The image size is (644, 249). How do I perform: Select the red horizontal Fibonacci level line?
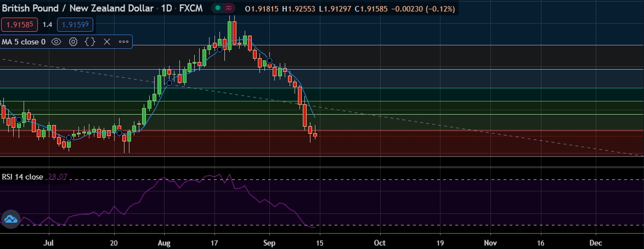(x=322, y=131)
